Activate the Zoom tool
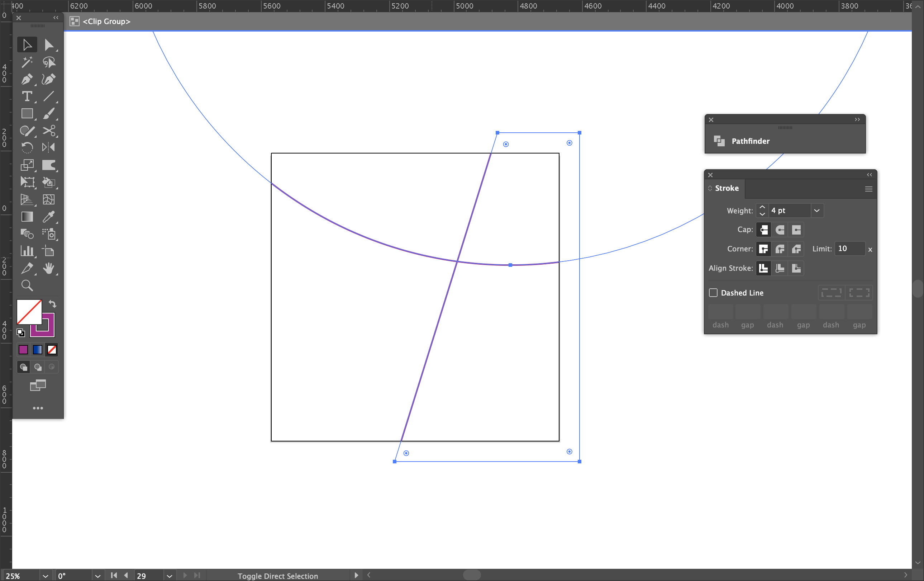924x581 pixels. coord(27,285)
